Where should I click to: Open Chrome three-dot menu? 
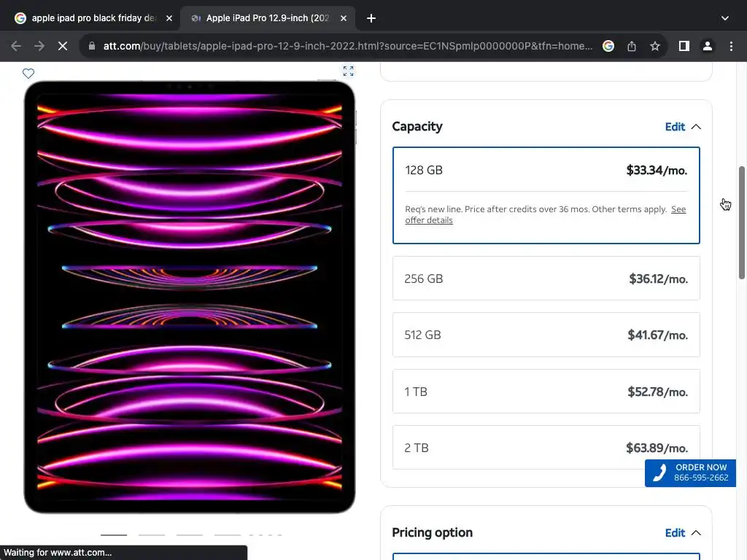point(731,46)
